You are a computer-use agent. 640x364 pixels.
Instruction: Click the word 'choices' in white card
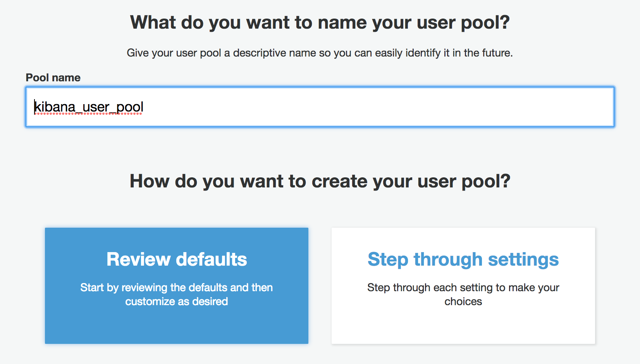tap(463, 301)
